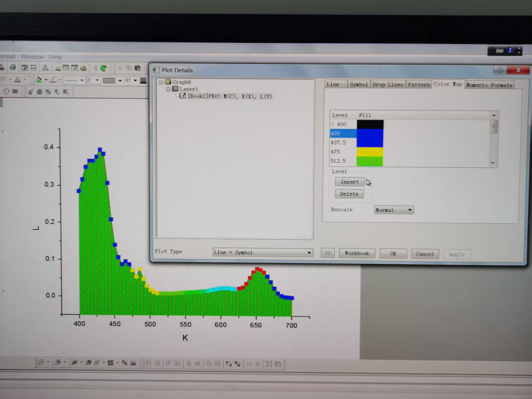The image size is (532, 399).
Task: Open the Window menu
Action: point(32,57)
